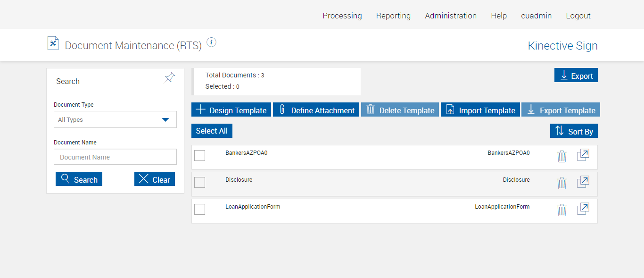Open the Sort By options
This screenshot has height=278, width=644.
click(574, 131)
